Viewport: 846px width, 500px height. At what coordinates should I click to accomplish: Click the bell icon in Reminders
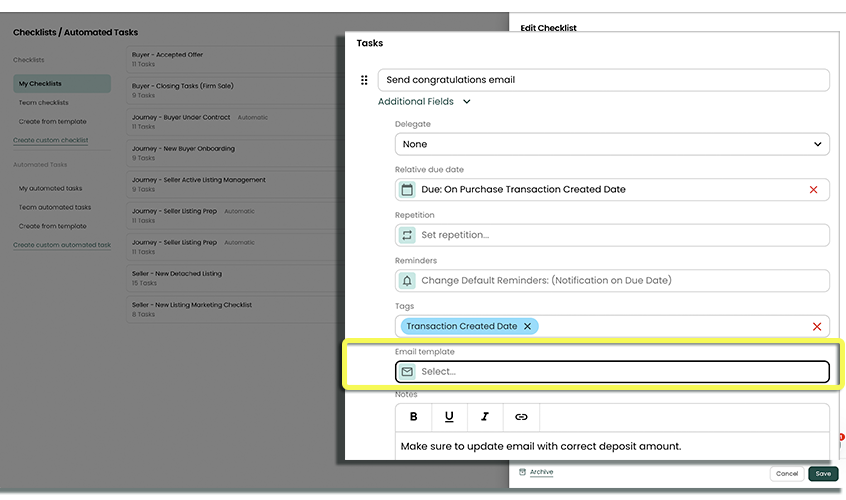click(407, 280)
